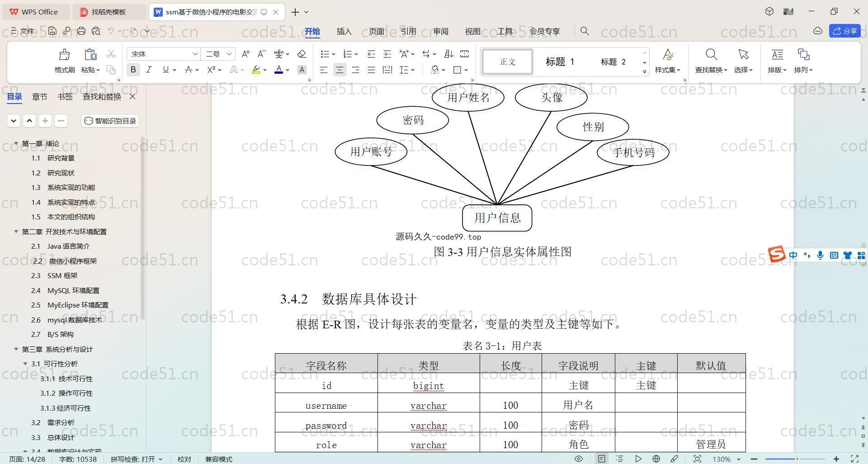Screen dimensions: 868x464
Task: Toggle underline formatting
Action: [165, 70]
